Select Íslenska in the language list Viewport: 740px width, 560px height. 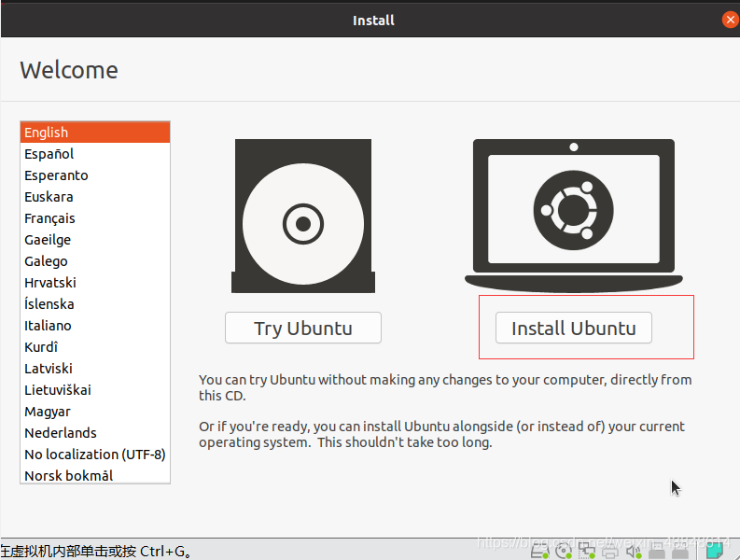(95, 304)
